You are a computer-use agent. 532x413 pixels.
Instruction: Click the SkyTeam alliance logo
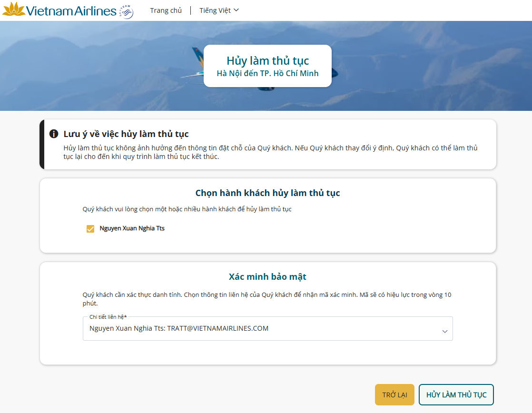point(126,11)
